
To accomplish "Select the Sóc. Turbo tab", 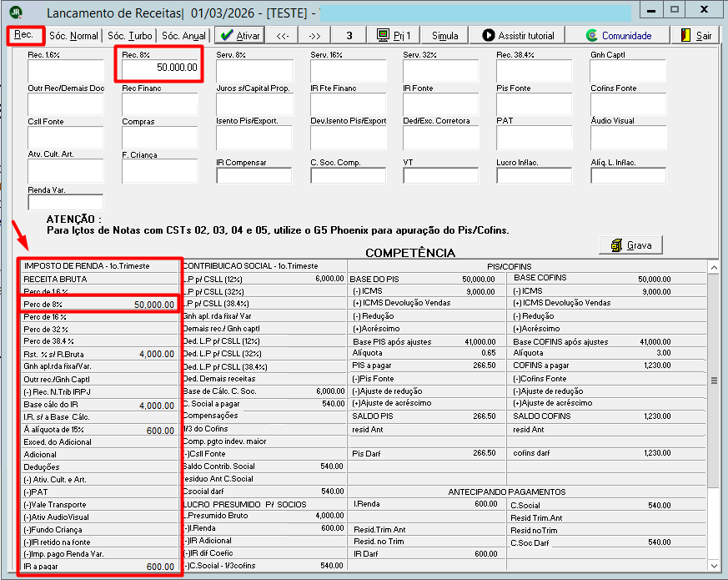I will tap(130, 36).
